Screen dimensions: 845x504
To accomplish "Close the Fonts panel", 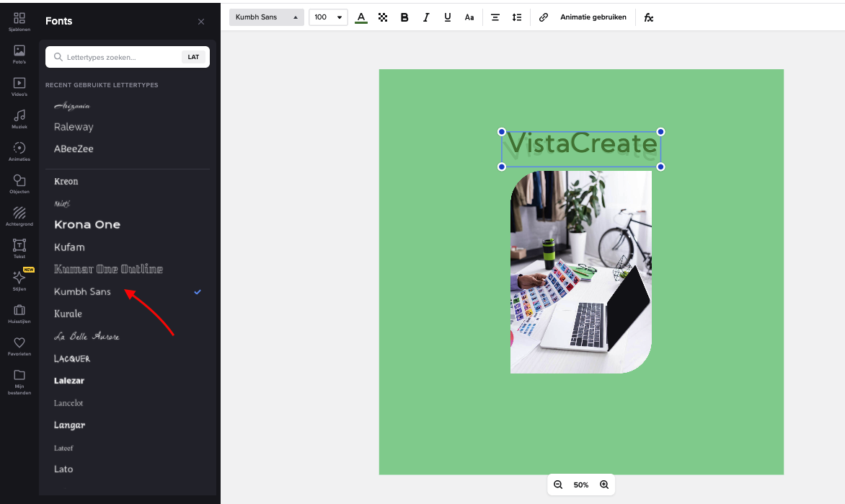I will click(201, 22).
